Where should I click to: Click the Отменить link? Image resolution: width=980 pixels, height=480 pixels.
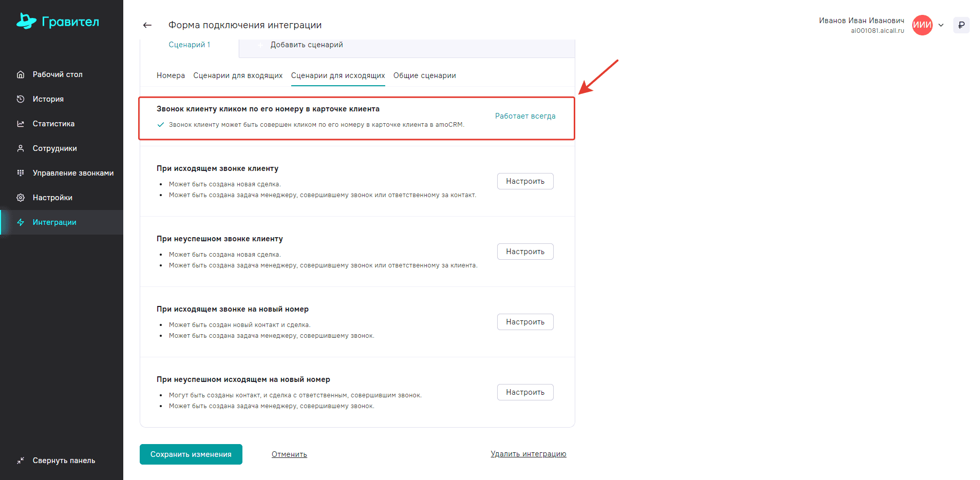click(x=289, y=454)
